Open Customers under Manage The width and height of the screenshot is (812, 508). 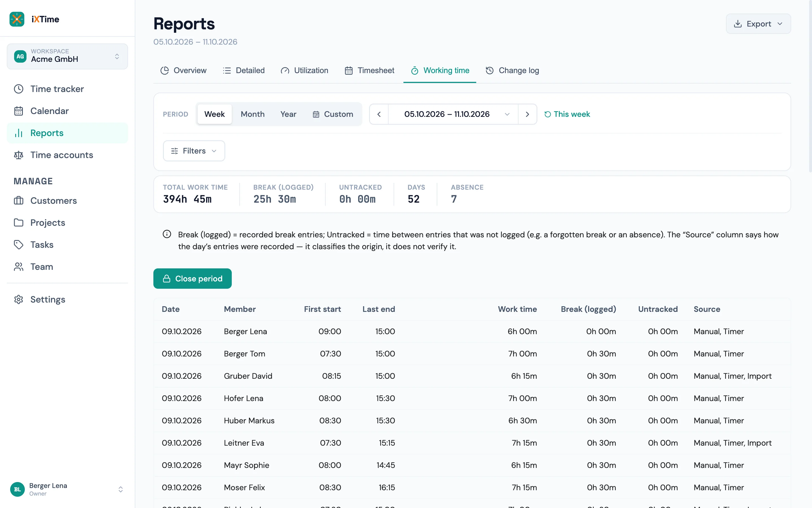pyautogui.click(x=67, y=201)
